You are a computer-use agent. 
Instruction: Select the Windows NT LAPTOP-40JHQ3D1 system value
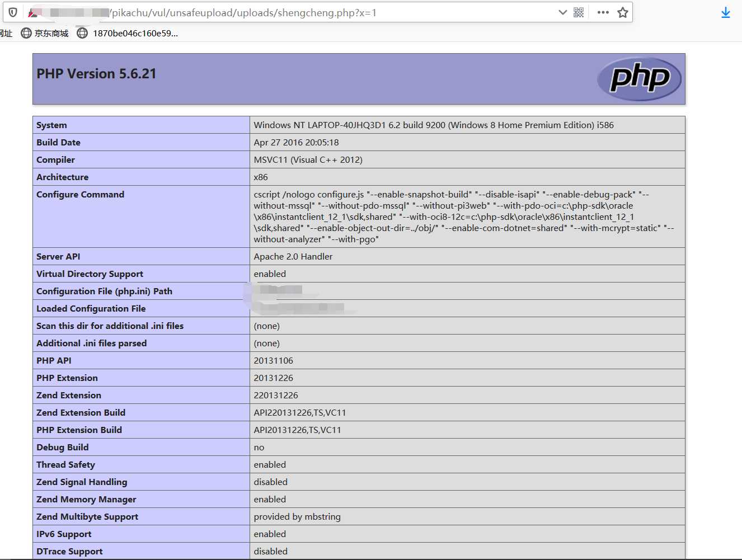pyautogui.click(x=434, y=125)
